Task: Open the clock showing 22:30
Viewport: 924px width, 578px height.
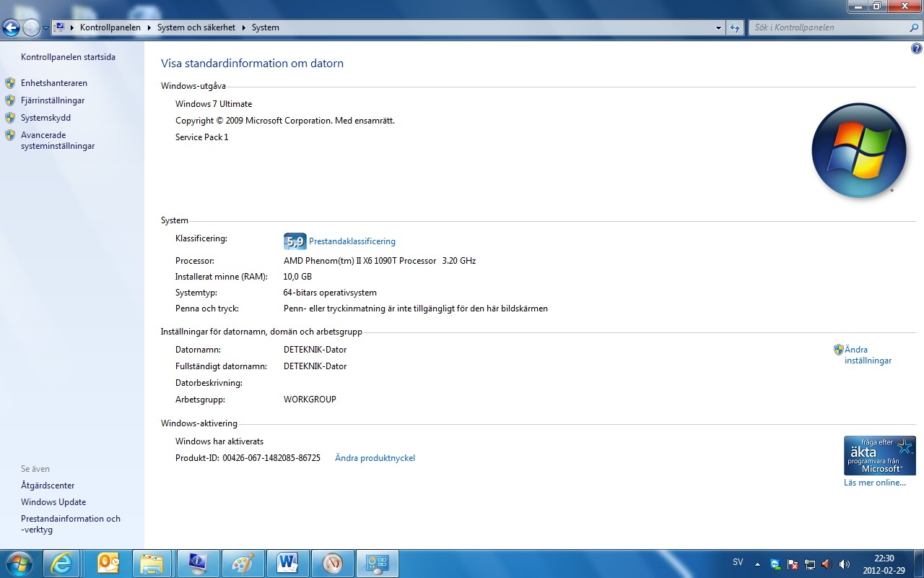Action: [884, 564]
